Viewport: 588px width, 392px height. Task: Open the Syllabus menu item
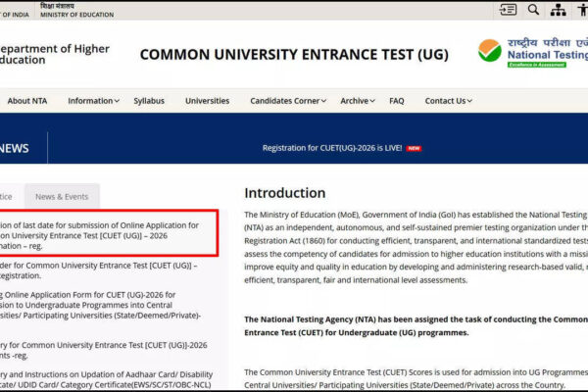(149, 101)
